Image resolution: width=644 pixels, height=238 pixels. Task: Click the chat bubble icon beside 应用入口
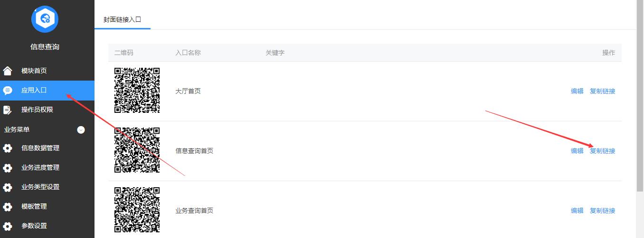[8, 91]
